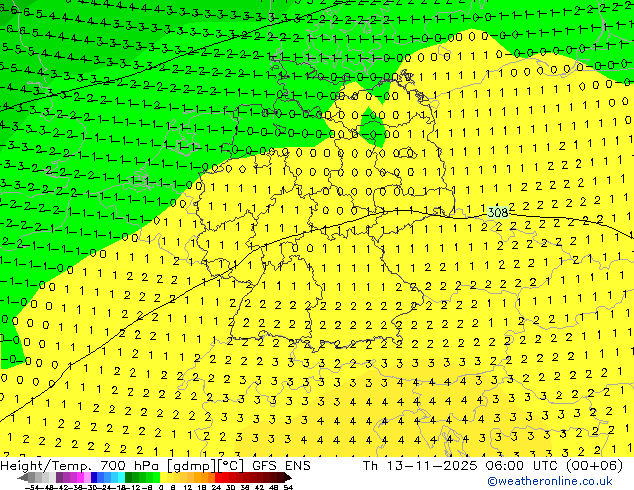This screenshot has height=490, width=634.
Task: Click the 54 value under the legend
Action: pos(288,487)
